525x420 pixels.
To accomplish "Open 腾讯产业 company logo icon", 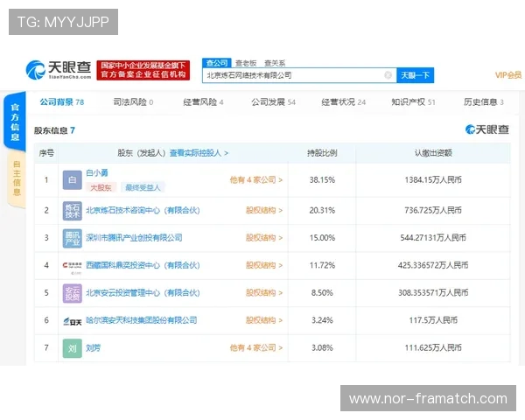I will (73, 238).
